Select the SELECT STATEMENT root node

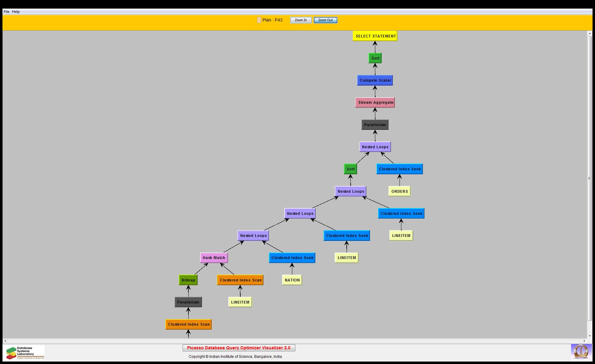tap(375, 36)
